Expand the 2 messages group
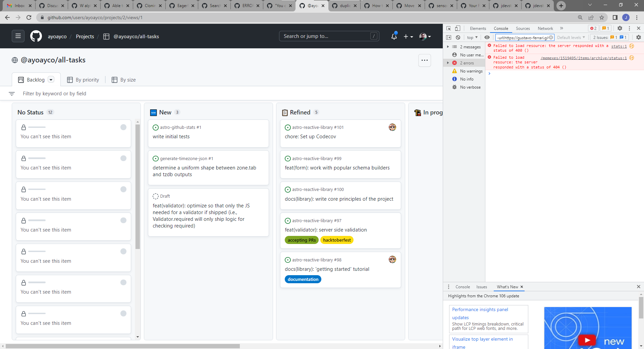This screenshot has height=349, width=644. pyautogui.click(x=448, y=47)
